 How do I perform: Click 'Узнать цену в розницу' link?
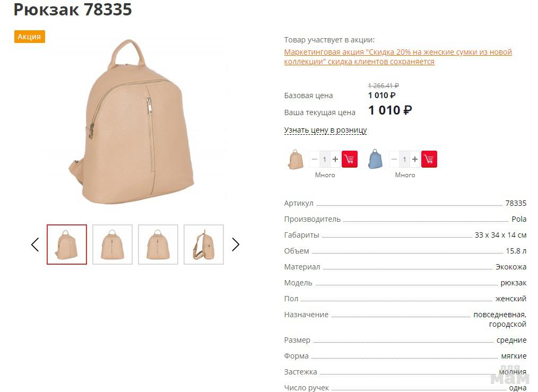click(325, 130)
